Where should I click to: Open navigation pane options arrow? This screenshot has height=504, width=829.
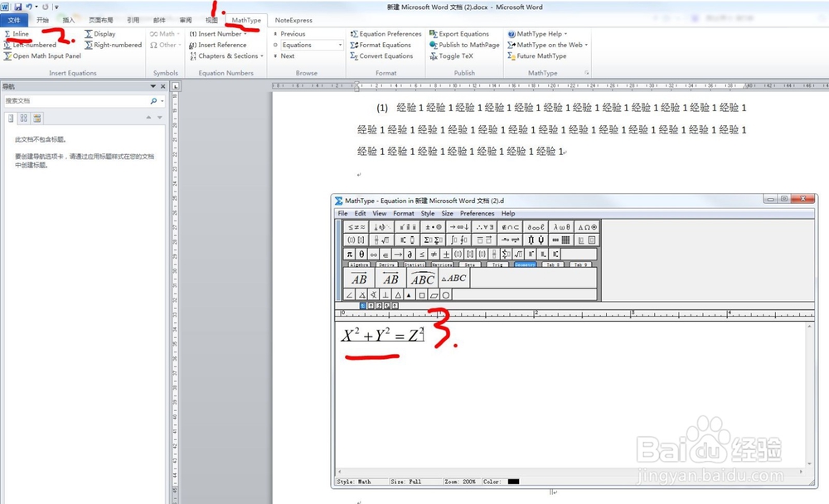point(153,86)
